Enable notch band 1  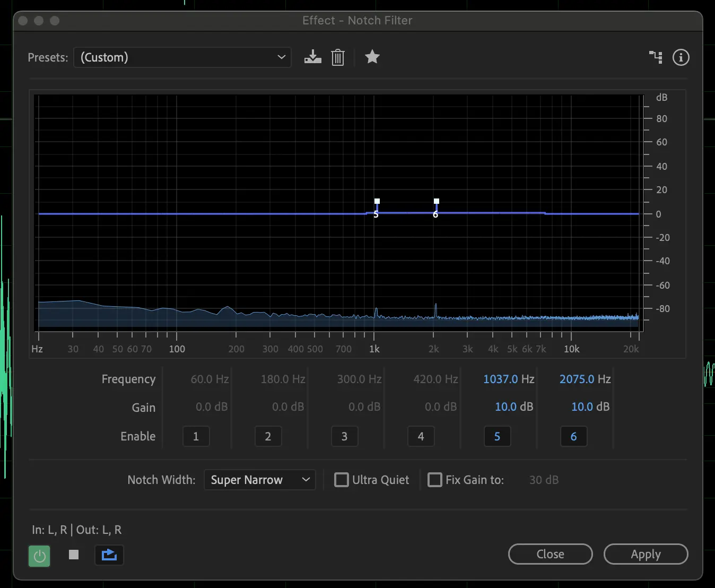coord(196,436)
